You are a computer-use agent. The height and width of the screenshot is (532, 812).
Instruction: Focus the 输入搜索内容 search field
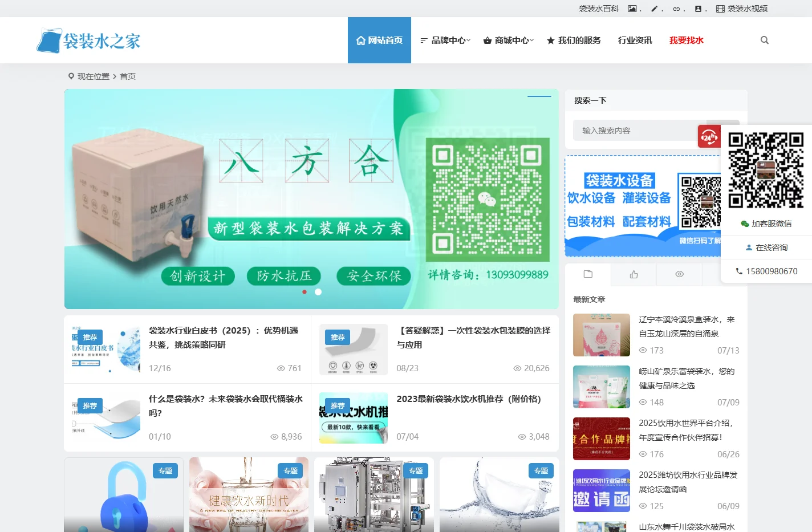point(639,131)
